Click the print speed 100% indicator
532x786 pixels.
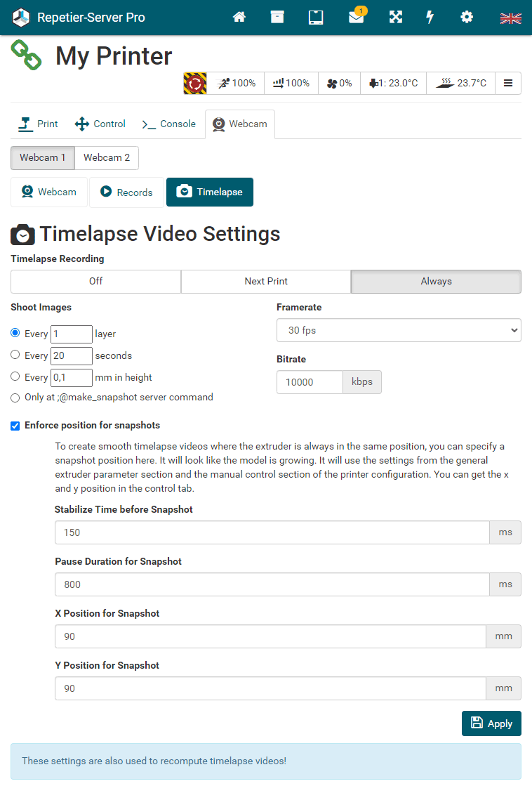(237, 83)
